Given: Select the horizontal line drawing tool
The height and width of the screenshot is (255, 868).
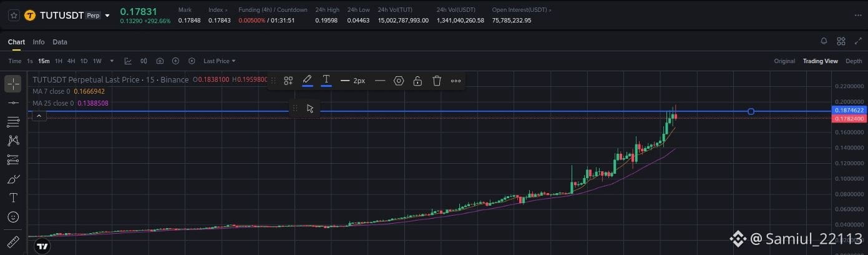Looking at the screenshot, I should click(x=13, y=102).
